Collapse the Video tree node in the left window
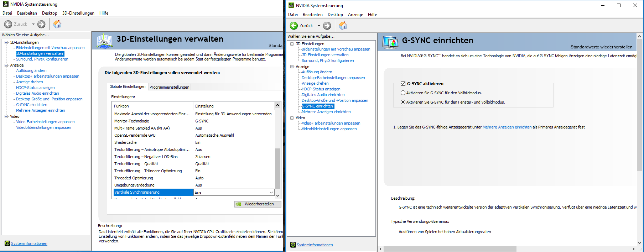Viewport: 644px width, 252px height. [6, 116]
